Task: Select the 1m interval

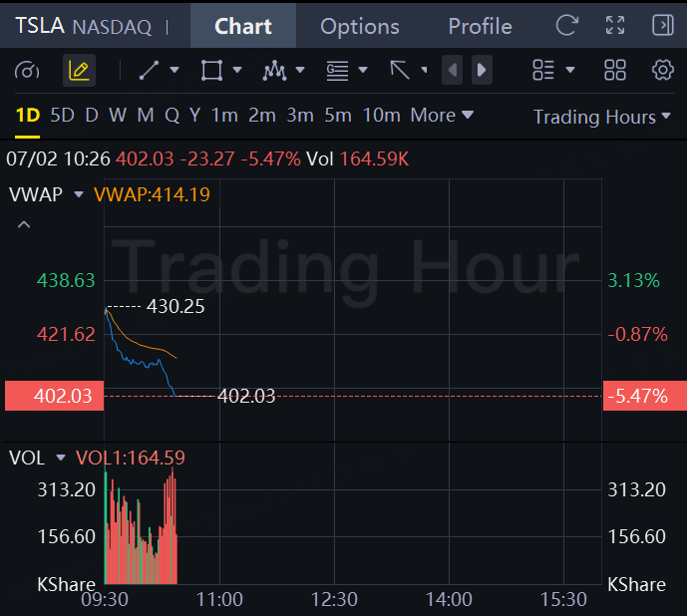Action: click(x=224, y=116)
